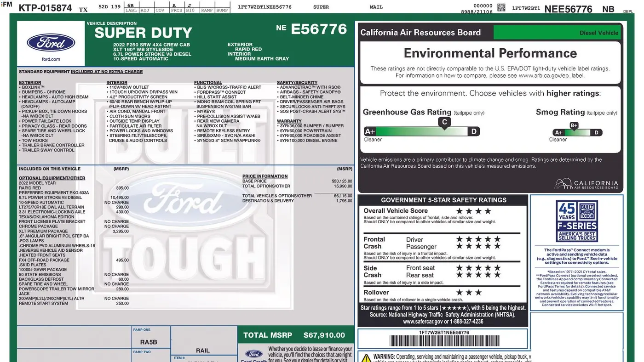The width and height of the screenshot is (644, 362).
Task: Click the VIN barcode under 1FT7W2BT1NEE56776
Action: pos(444,341)
